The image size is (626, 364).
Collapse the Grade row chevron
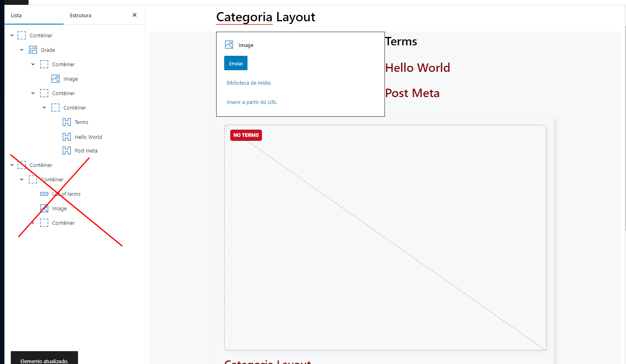[22, 50]
